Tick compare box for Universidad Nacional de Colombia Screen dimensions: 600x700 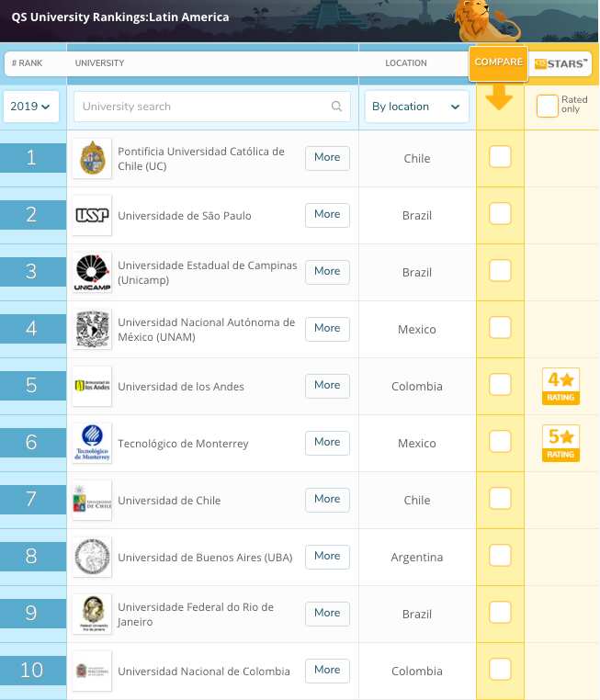(x=500, y=669)
